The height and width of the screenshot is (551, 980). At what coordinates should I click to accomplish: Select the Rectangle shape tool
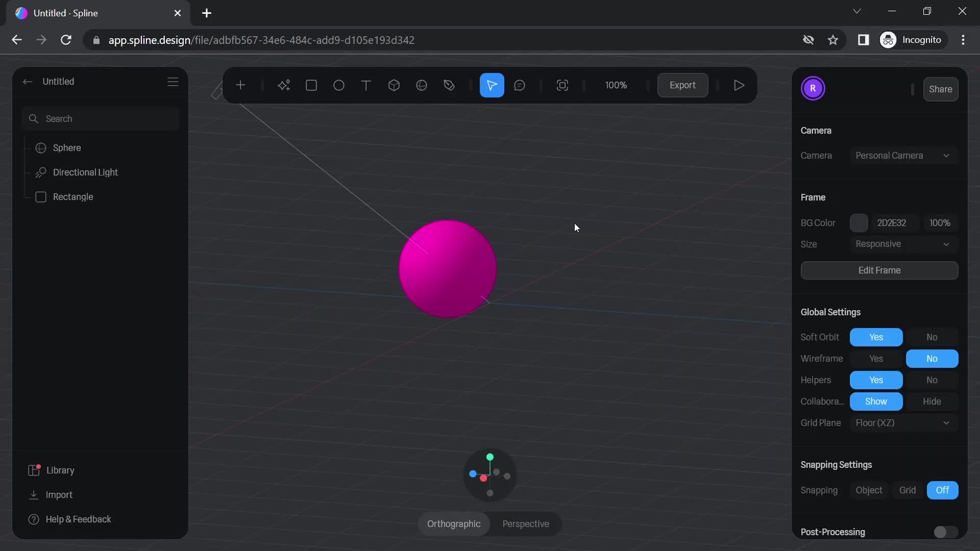(312, 85)
